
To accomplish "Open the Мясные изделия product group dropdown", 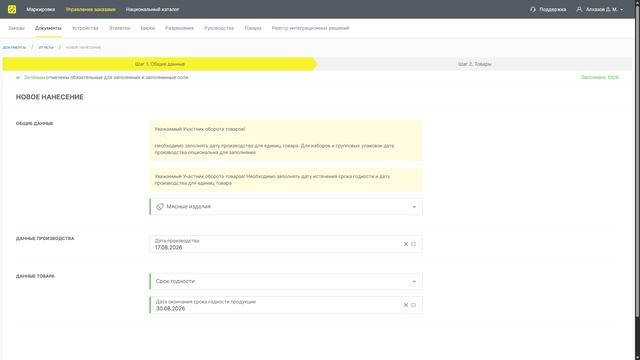I will 286,207.
